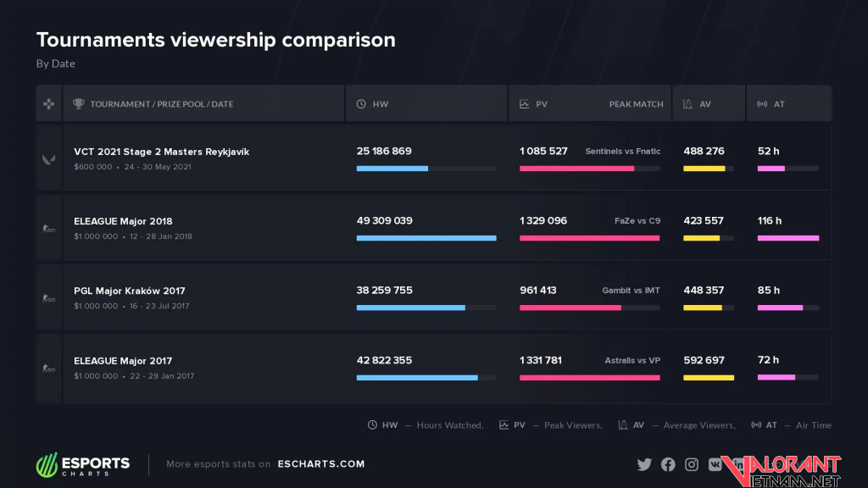Click the Esports Charts logo

(83, 464)
